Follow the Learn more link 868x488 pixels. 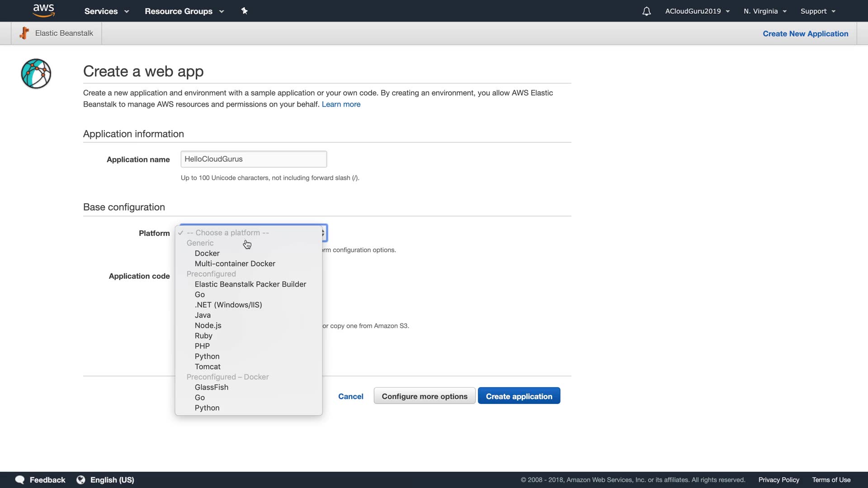(x=341, y=104)
